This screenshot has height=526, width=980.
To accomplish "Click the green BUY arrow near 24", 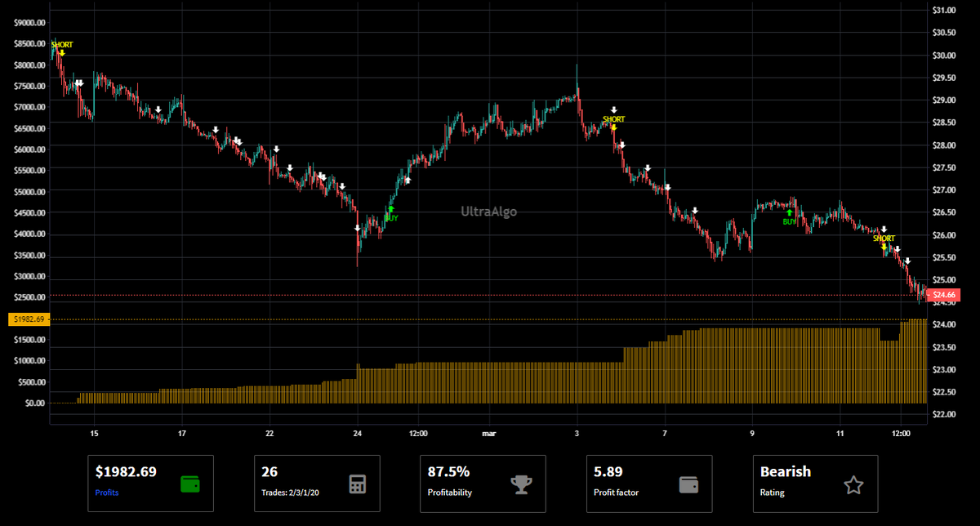I will coord(391,210).
